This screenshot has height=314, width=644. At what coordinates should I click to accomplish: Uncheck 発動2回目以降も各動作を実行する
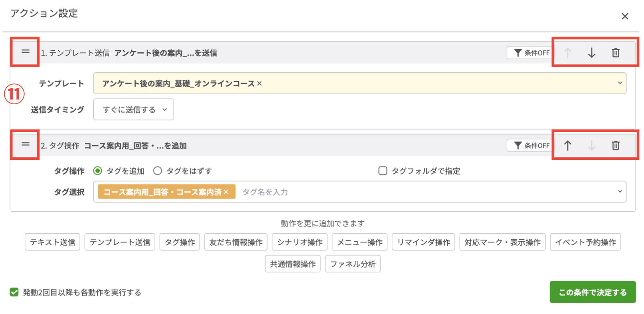pos(14,292)
